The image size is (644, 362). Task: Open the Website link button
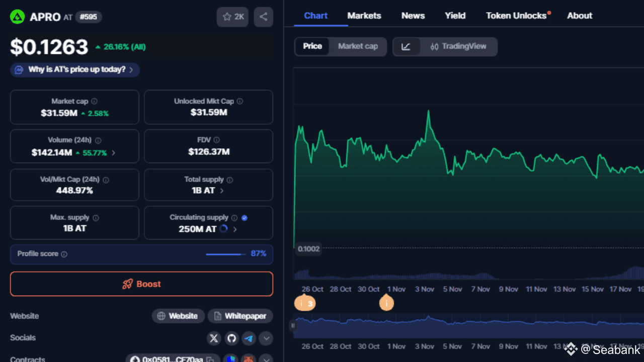178,316
